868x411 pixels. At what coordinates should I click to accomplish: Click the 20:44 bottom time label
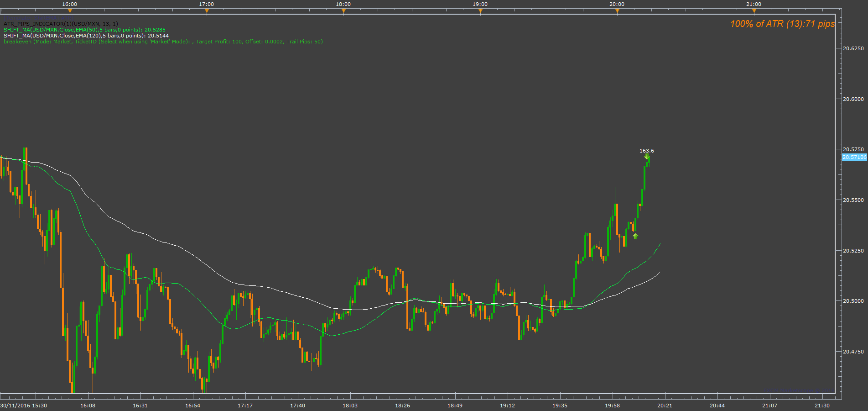(717, 406)
